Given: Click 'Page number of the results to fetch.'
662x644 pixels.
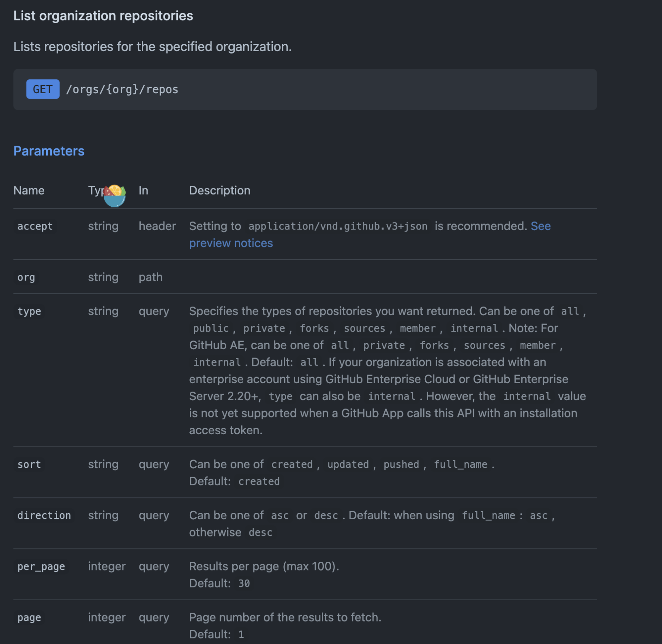Looking at the screenshot, I should (x=285, y=618).
